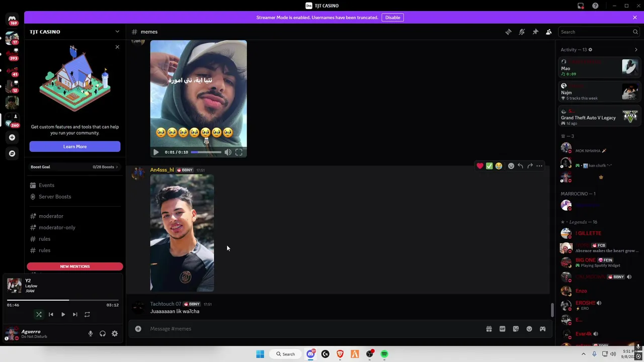Mute the video volume icon
Screen dimensions: 644x362
click(x=228, y=152)
